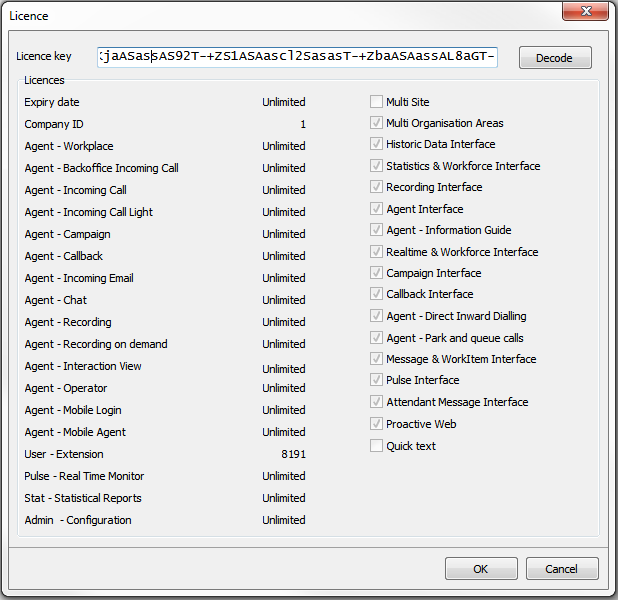The image size is (618, 600).
Task: Toggle Agent - Direct Inward Dialling checkbox
Action: coord(376,316)
